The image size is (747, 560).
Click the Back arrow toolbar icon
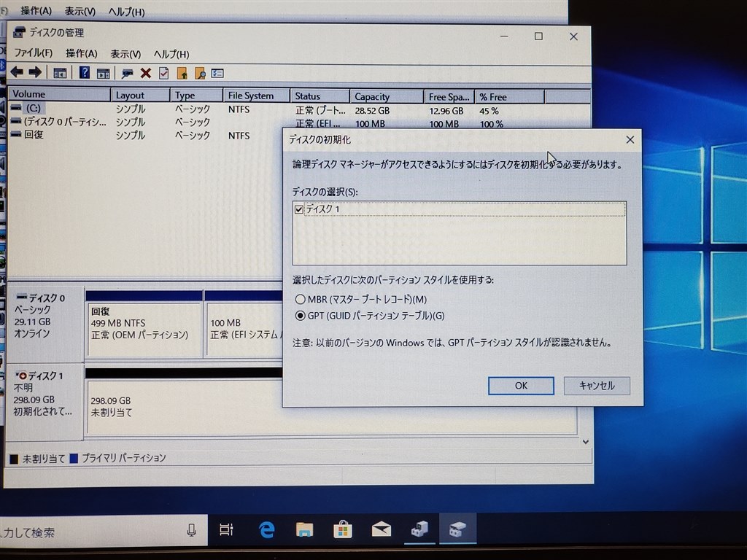[17, 72]
